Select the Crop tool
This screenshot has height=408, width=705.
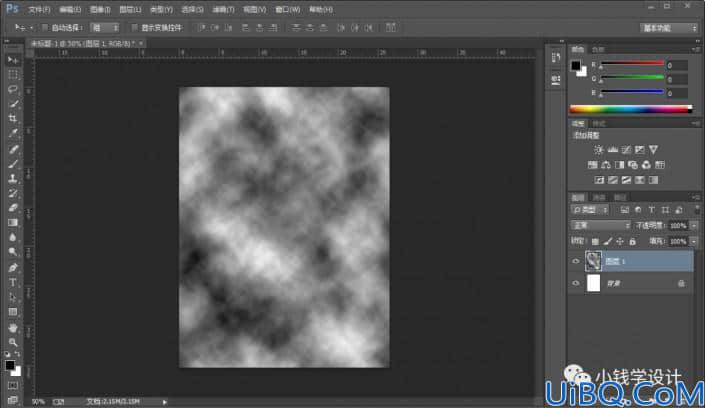point(13,118)
